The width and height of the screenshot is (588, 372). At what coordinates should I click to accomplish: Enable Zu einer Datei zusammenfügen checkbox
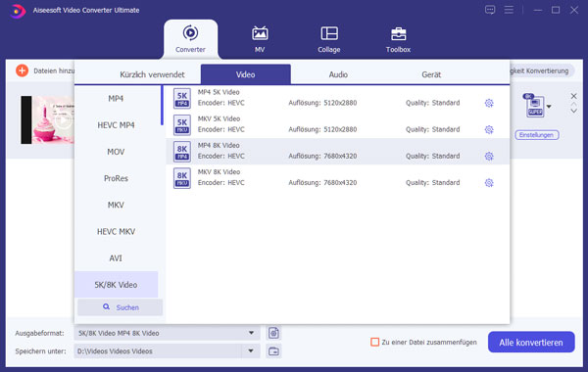374,342
